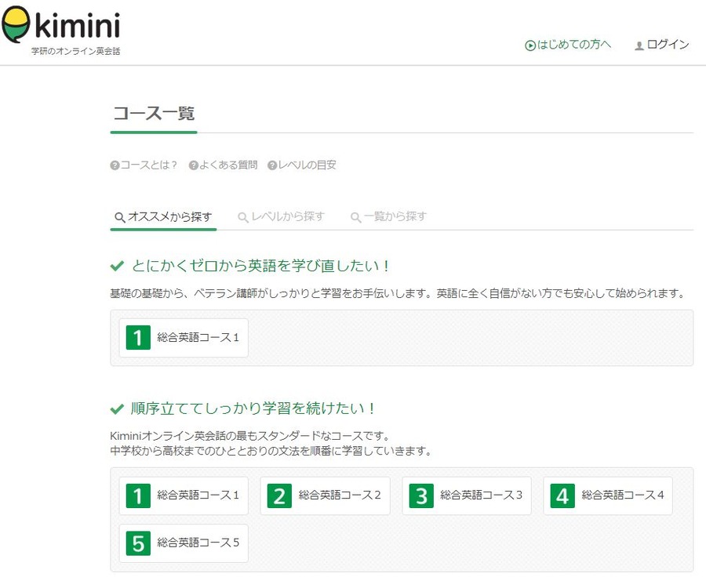Click the play icon beside はじめての方へ
This screenshot has width=706, height=588.
(x=532, y=45)
